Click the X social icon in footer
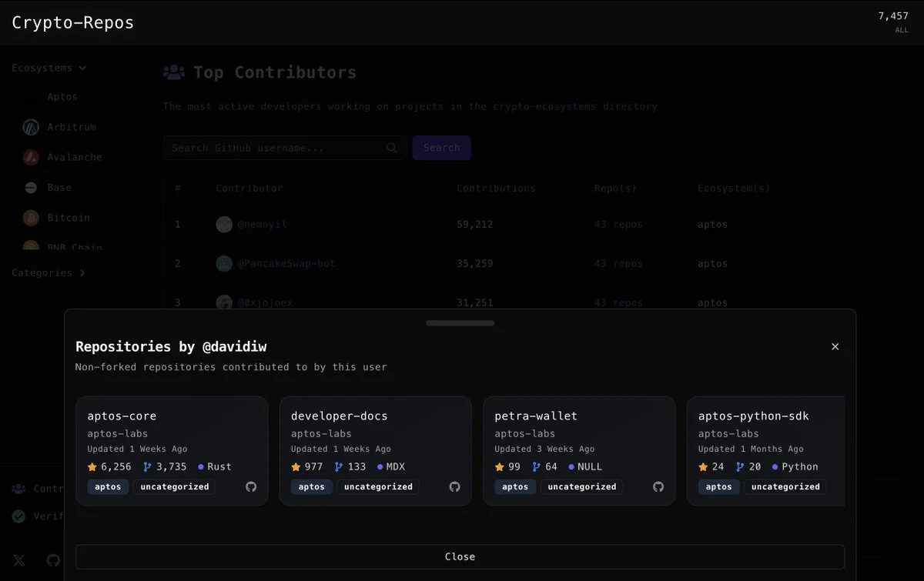This screenshot has height=581, width=924. pyautogui.click(x=18, y=560)
